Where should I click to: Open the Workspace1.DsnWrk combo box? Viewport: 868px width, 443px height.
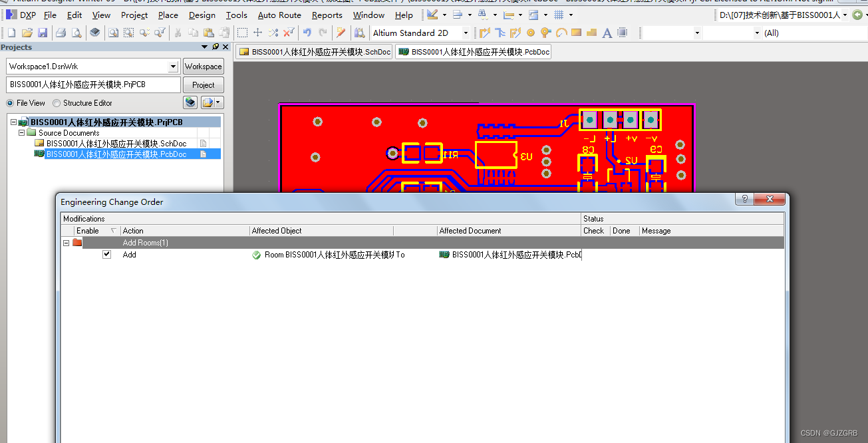click(x=174, y=67)
